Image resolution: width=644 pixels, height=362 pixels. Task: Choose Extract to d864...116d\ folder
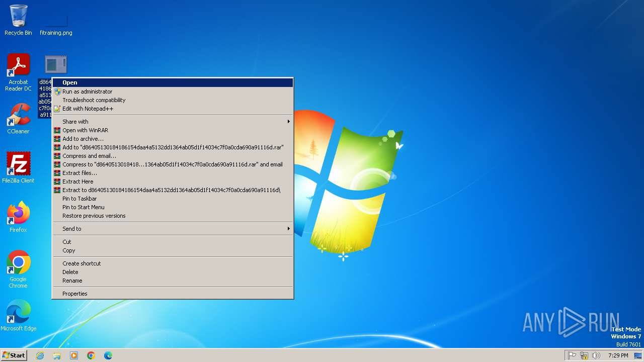(173, 190)
